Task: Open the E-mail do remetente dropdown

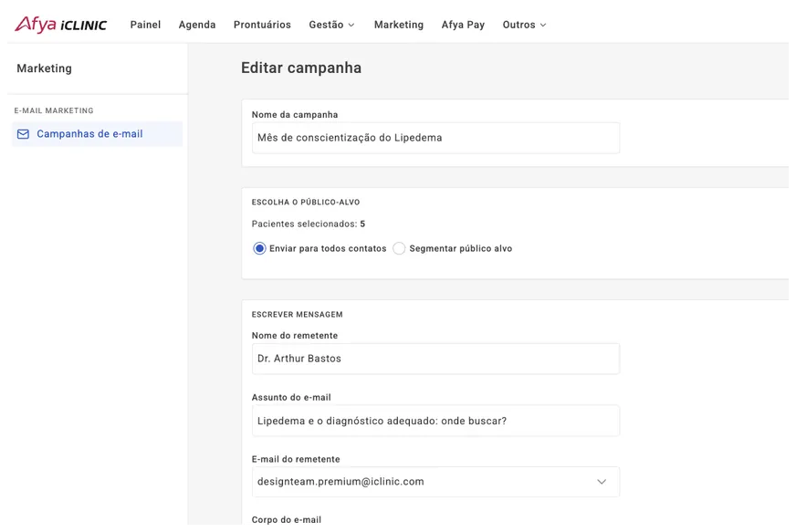Action: point(435,482)
